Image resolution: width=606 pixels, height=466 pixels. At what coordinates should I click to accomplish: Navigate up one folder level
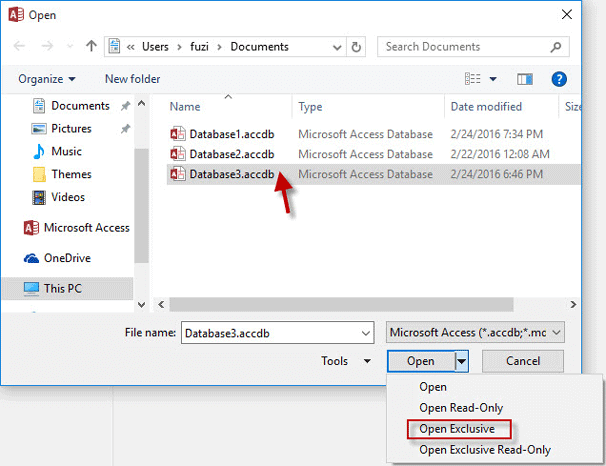coord(91,46)
